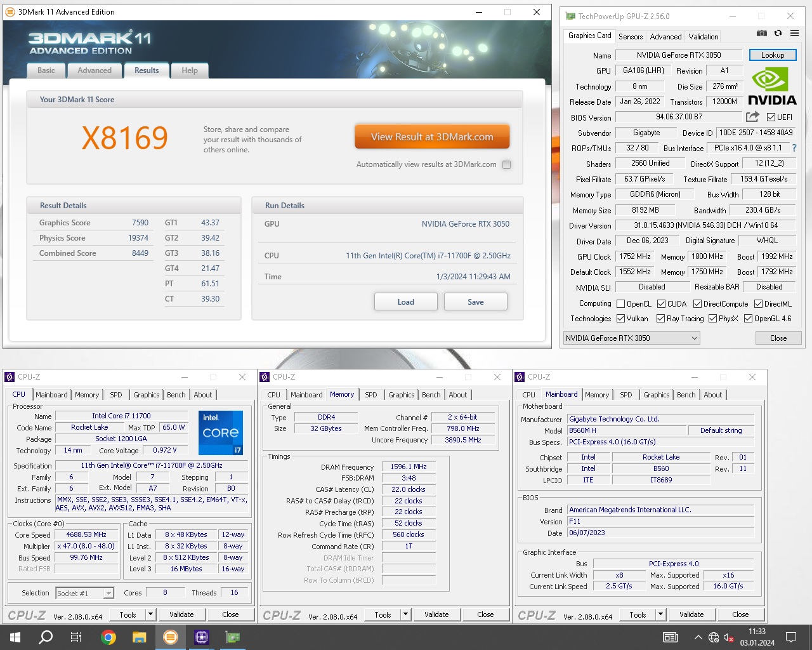The height and width of the screenshot is (650, 812).
Task: Click Load button in Run Details
Action: [x=405, y=302]
